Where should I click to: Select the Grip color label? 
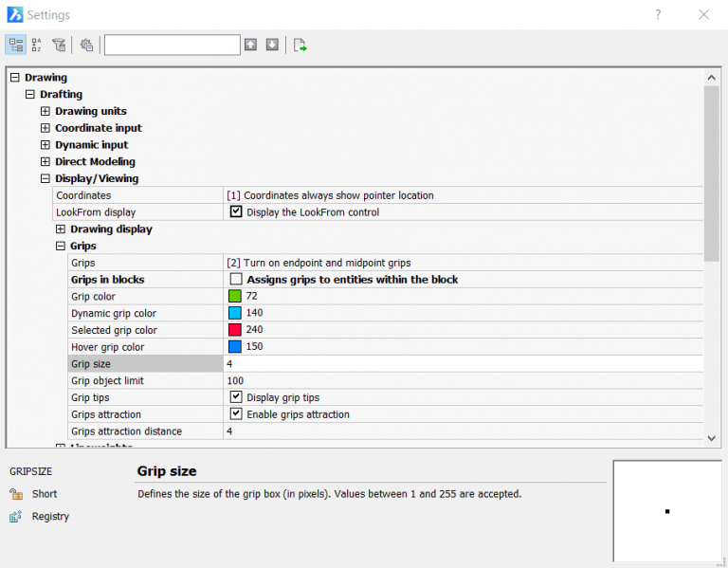(93, 296)
